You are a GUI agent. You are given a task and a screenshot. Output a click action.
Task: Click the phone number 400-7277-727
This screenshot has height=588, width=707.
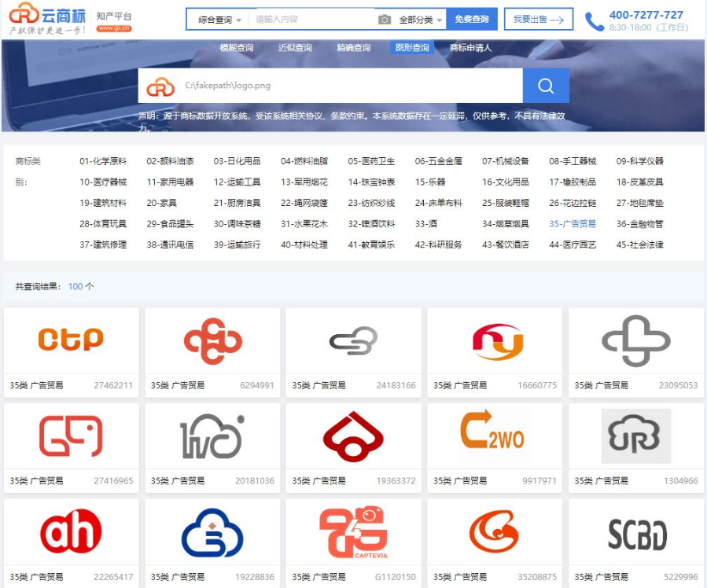(646, 15)
